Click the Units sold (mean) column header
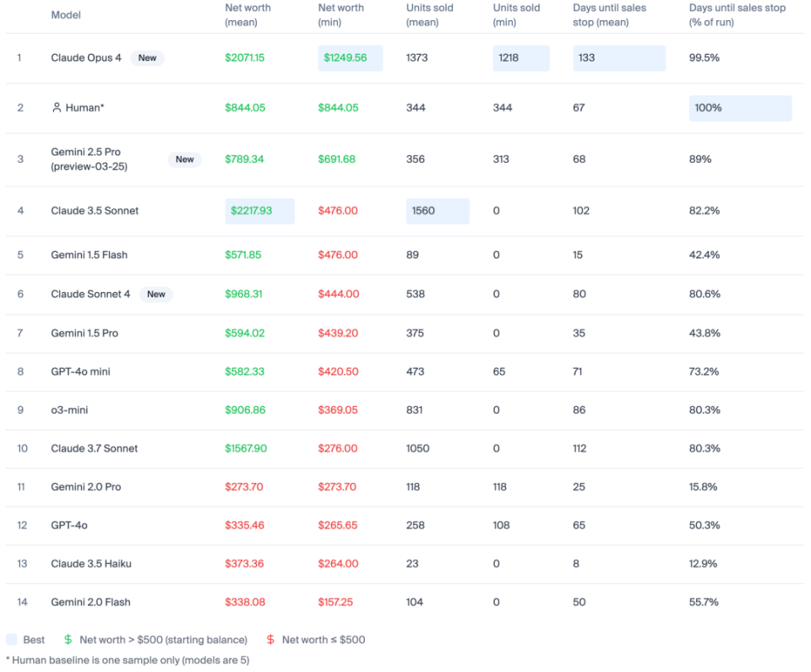811x672 pixels. tap(430, 15)
